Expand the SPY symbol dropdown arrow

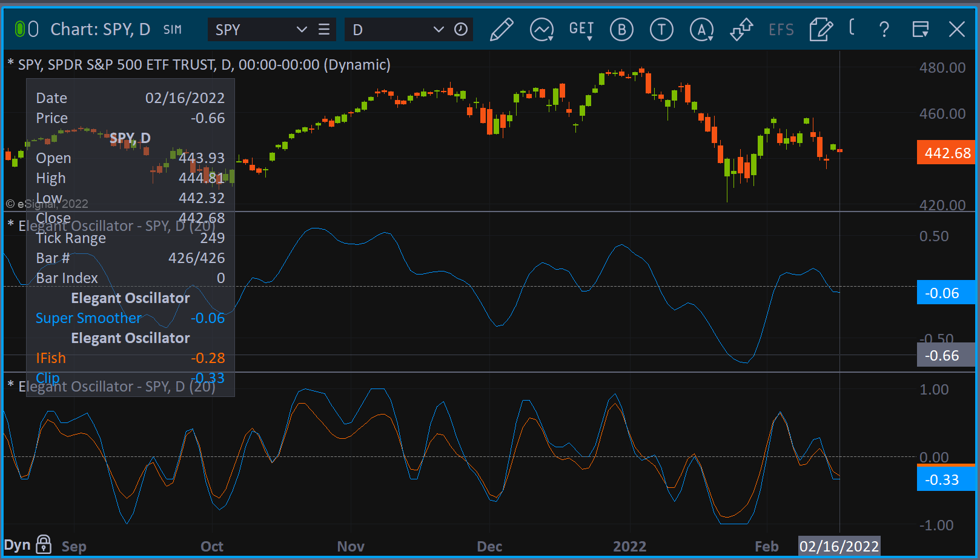coord(302,30)
